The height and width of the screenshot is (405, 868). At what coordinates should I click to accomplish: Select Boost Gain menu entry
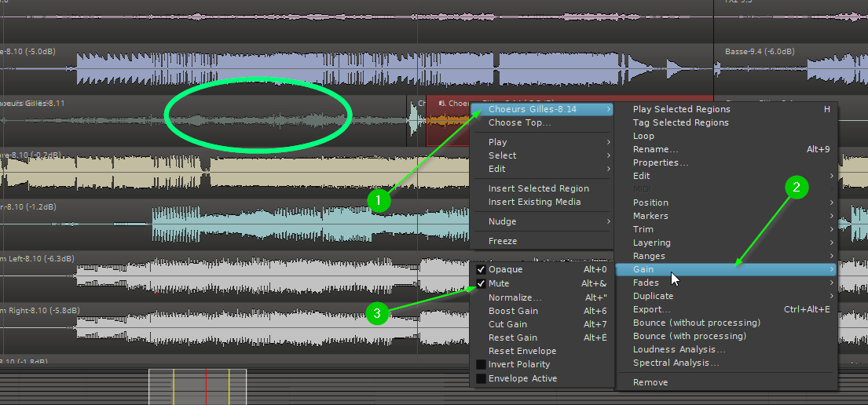(x=513, y=311)
